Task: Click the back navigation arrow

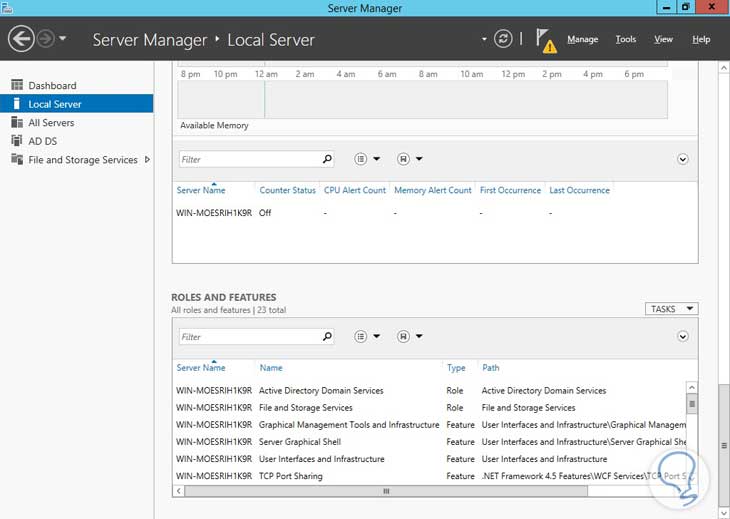Action: pyautogui.click(x=21, y=39)
